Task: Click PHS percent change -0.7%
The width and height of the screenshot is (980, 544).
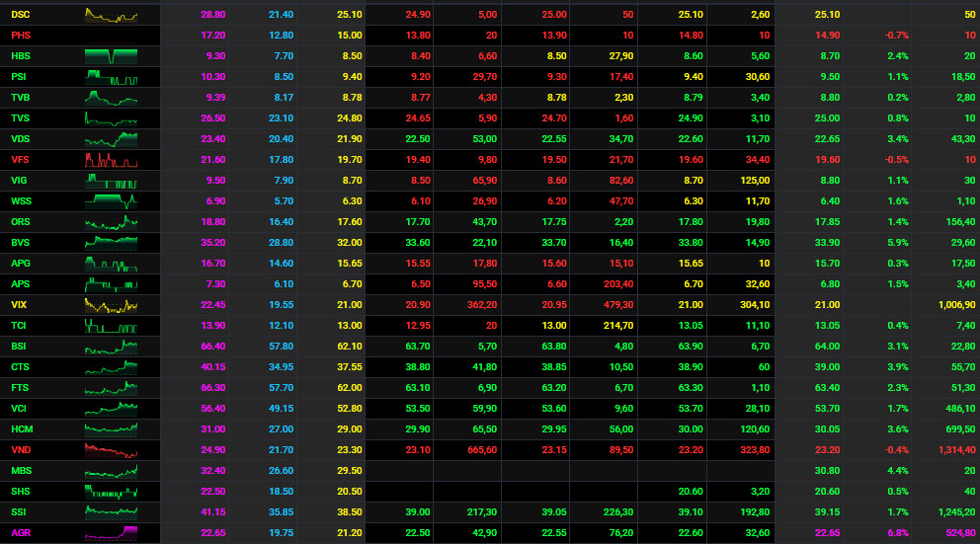Action: [897, 35]
